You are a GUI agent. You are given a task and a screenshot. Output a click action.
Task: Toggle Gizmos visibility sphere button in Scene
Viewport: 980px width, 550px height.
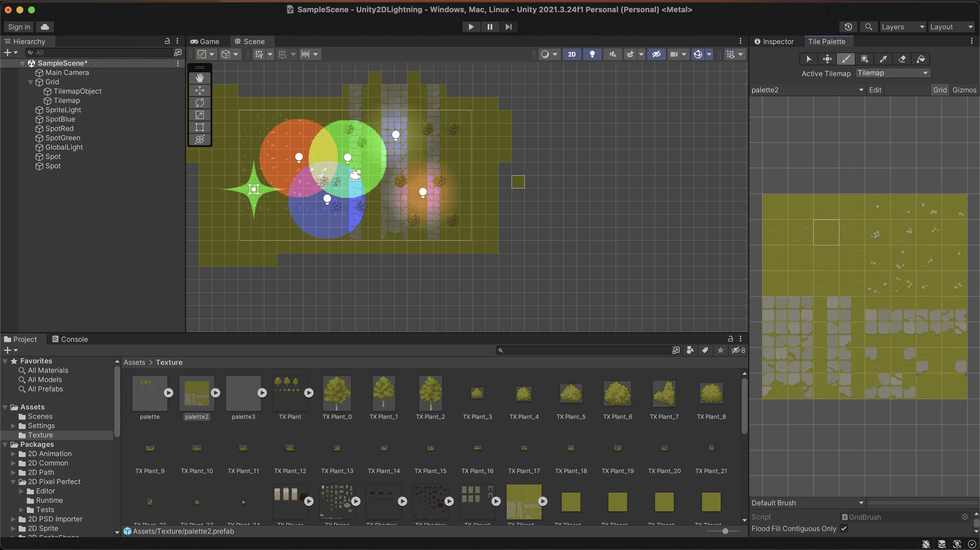698,54
